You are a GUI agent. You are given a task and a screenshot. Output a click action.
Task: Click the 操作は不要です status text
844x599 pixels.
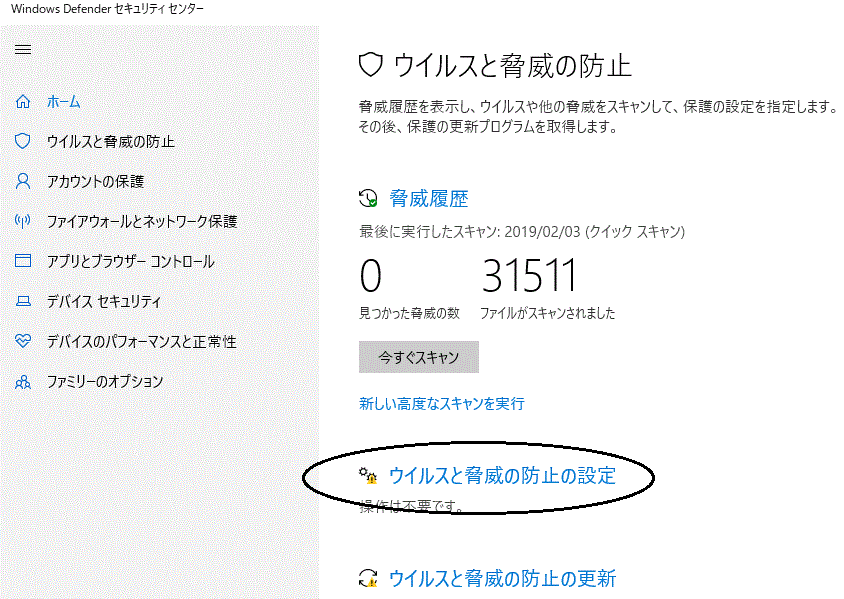[412, 506]
